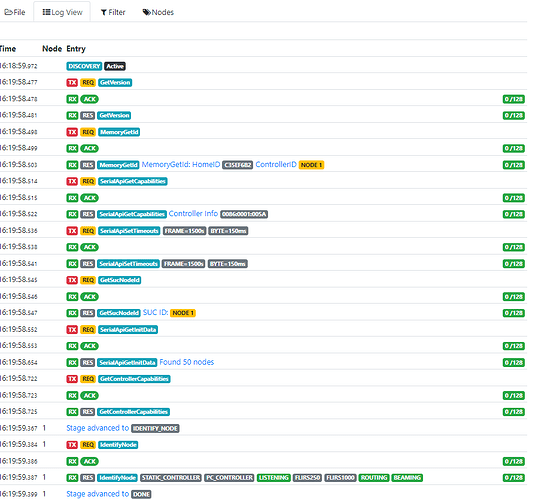Click the GetVersion badge in TX REQ row
Viewport: 535px width, 499px height.
(x=115, y=83)
